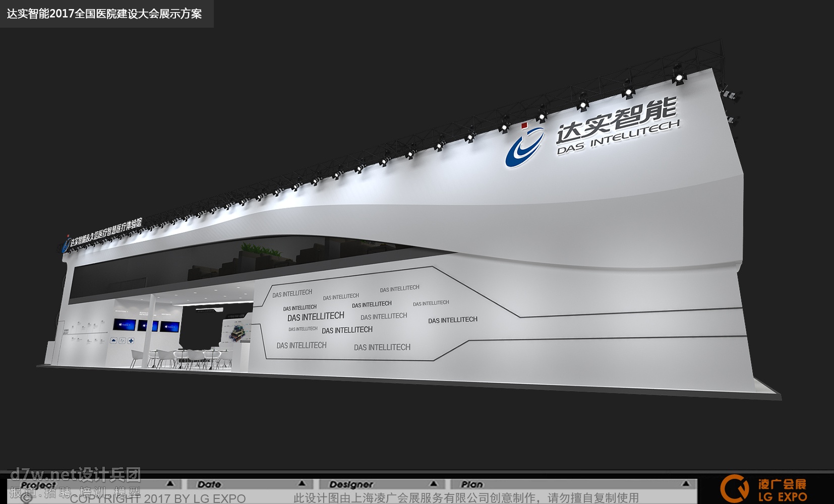Click the Chinese design-ownership notice in the footer
The image size is (834, 504).
(466, 498)
